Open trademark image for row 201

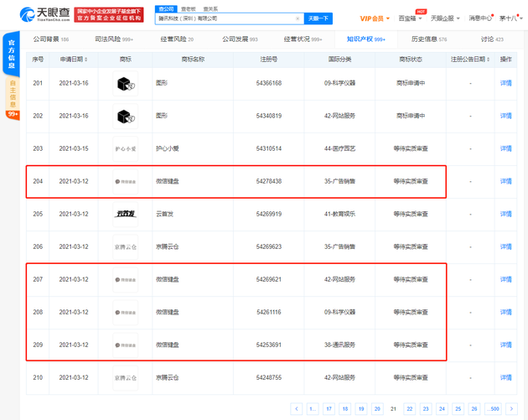126,84
